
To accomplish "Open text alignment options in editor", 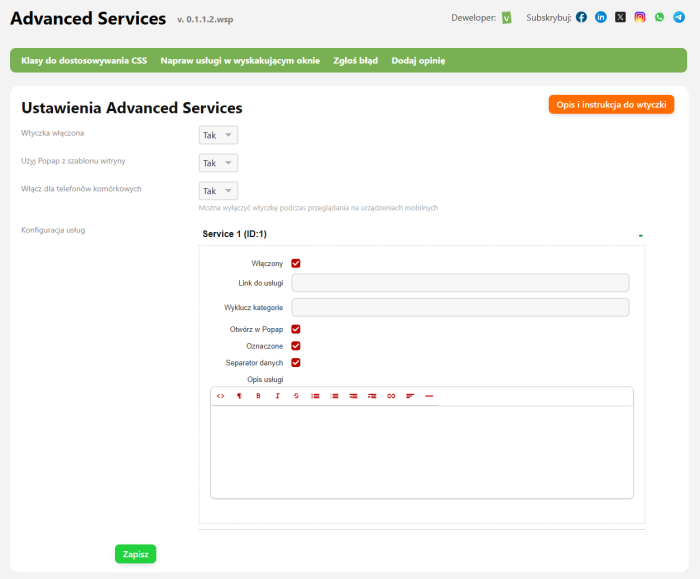I will [410, 396].
